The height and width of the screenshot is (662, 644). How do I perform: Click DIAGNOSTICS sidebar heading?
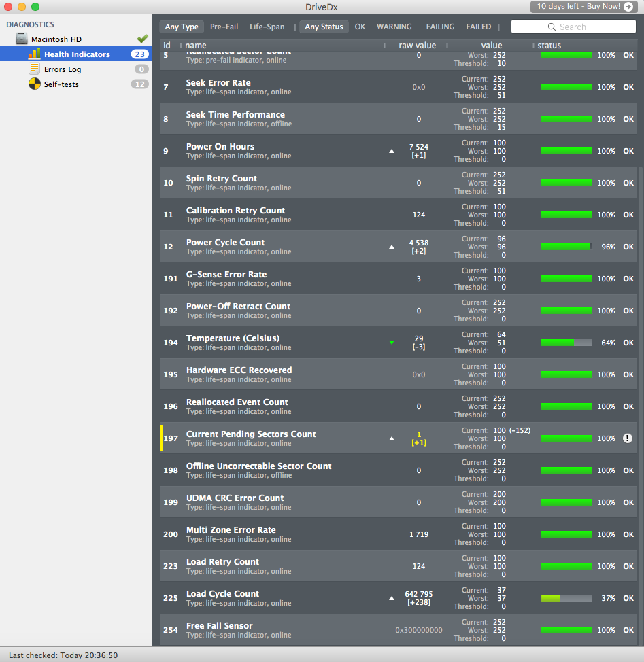pos(30,24)
